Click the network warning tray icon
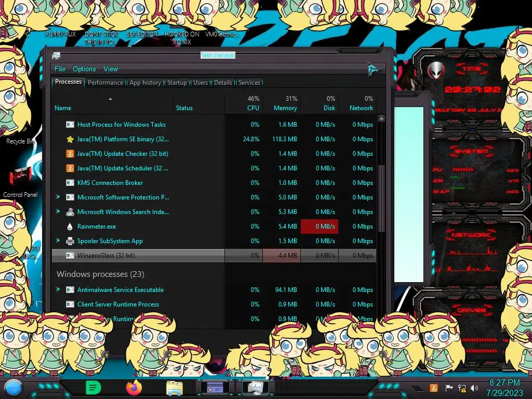The image size is (532, 399). pos(462,388)
